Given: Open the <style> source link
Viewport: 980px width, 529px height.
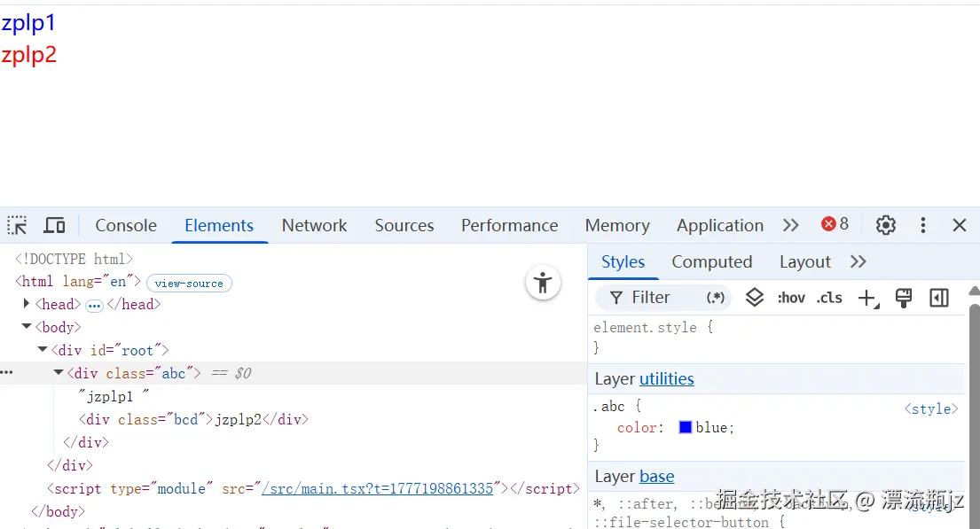Looking at the screenshot, I should point(930,409).
